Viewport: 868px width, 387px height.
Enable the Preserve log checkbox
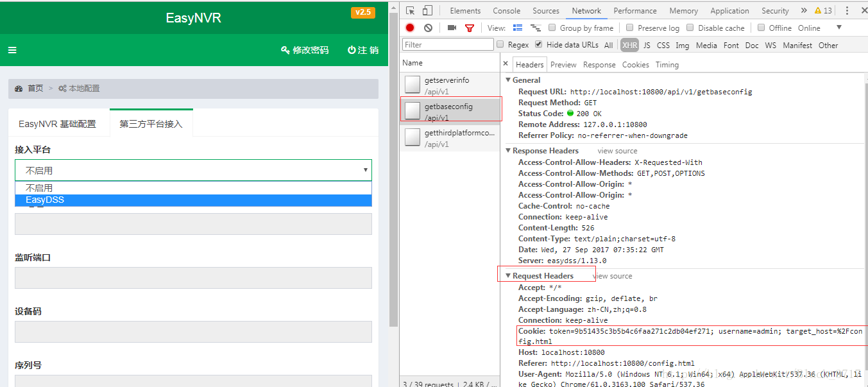tap(629, 28)
